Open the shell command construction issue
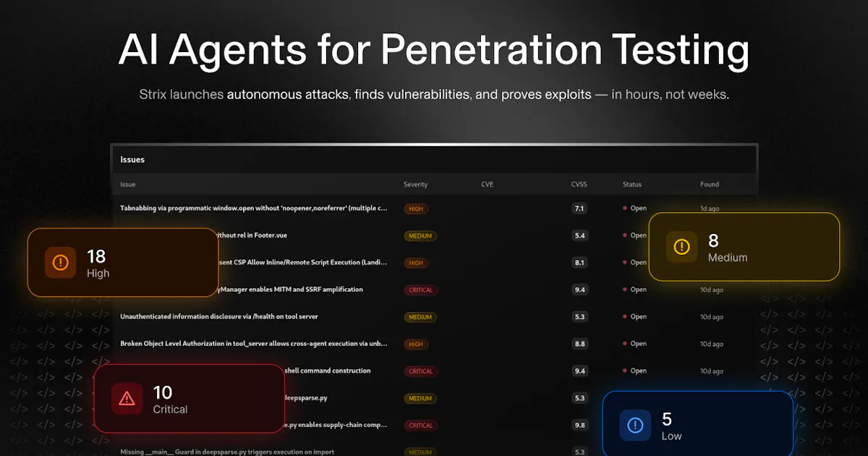 [x=328, y=371]
